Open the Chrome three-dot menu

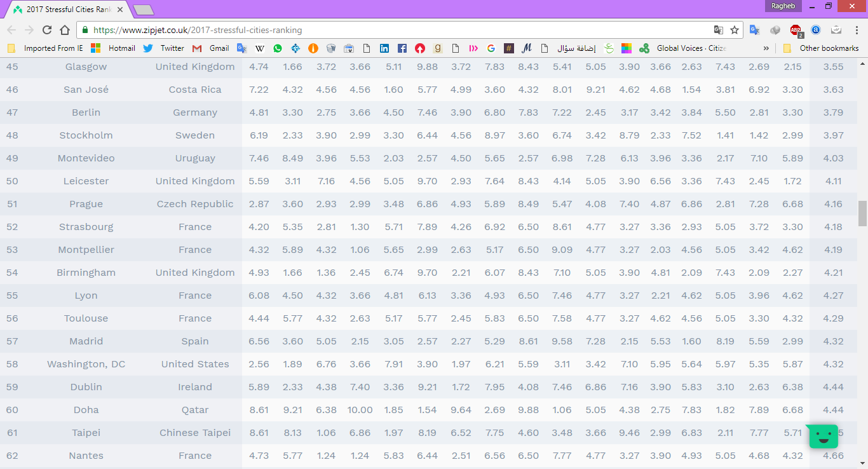tap(856, 30)
